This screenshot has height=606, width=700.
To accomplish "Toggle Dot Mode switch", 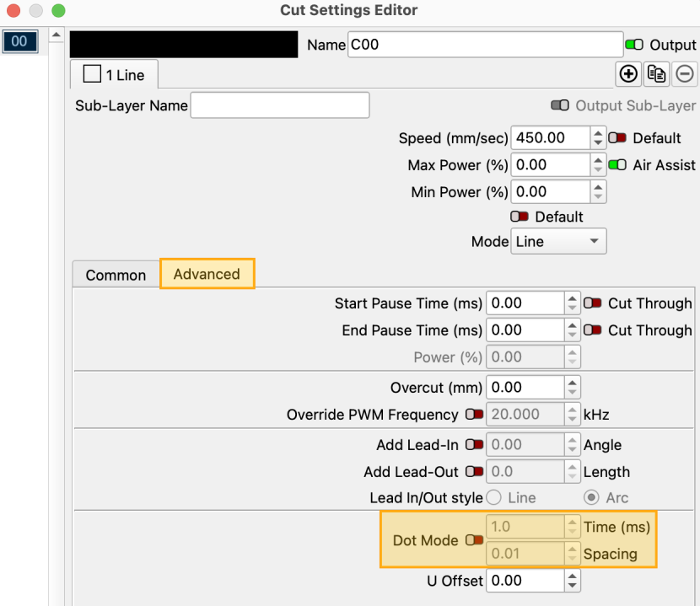I will coord(474,540).
